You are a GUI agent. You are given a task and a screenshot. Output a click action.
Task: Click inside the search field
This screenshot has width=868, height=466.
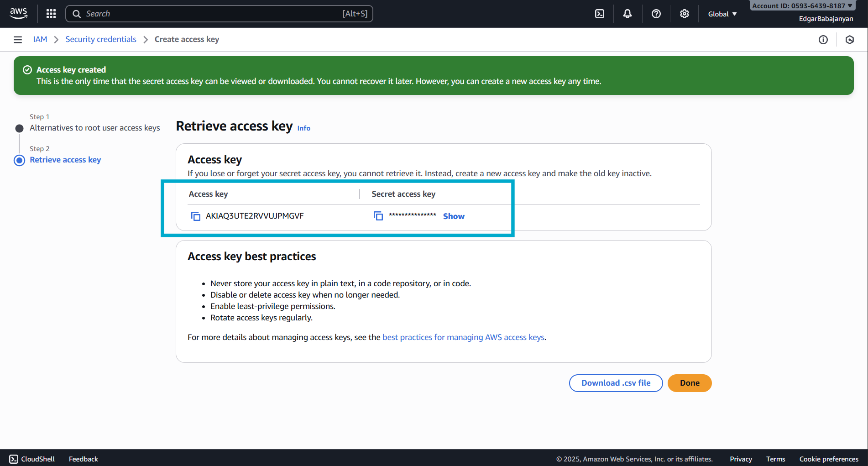pyautogui.click(x=219, y=14)
